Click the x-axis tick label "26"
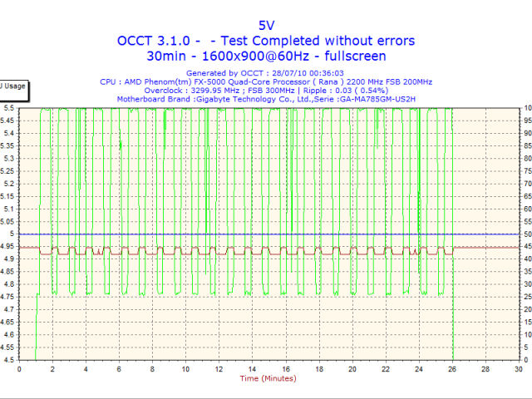 (x=452, y=369)
